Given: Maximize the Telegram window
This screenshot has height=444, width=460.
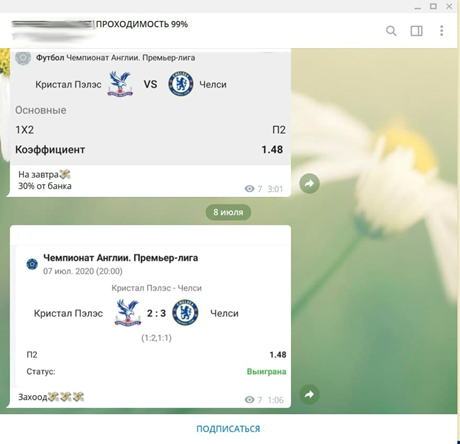Looking at the screenshot, I should (433, 6).
